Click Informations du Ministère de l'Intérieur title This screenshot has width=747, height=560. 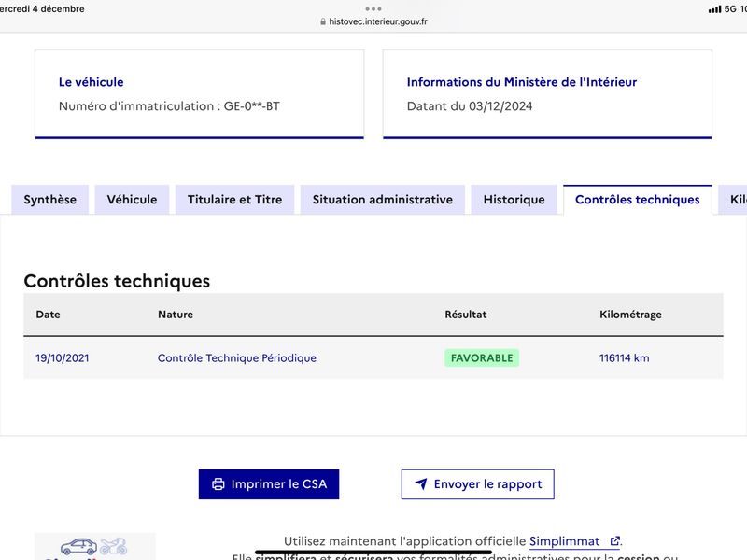[x=522, y=82]
